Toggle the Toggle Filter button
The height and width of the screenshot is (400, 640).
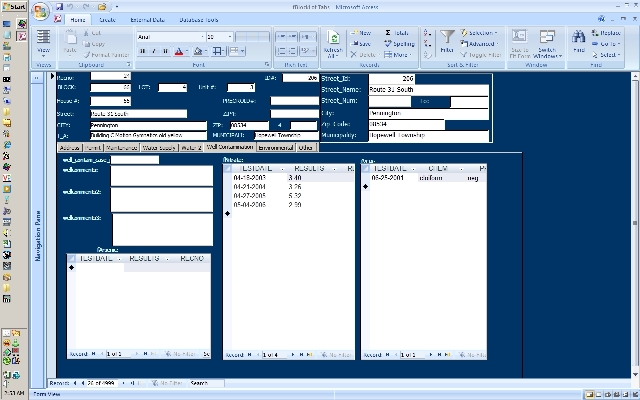pos(485,55)
